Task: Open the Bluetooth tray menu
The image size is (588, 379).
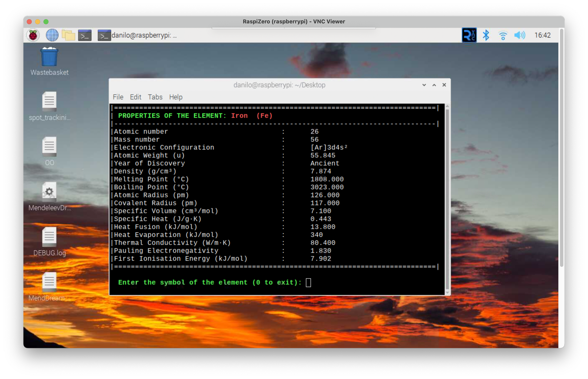Action: tap(486, 35)
